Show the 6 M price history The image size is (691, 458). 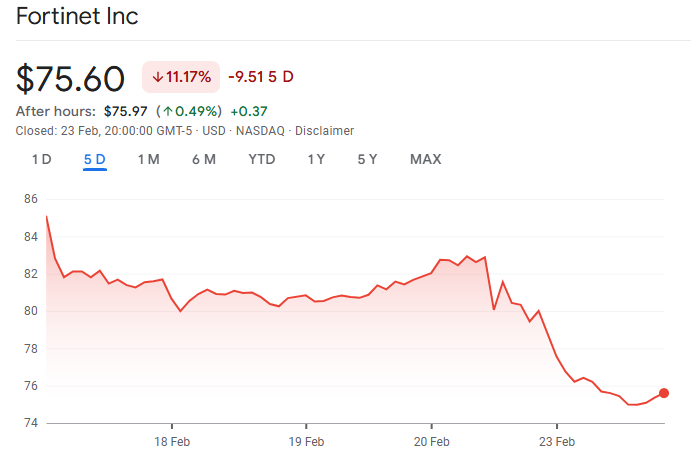[x=204, y=159]
